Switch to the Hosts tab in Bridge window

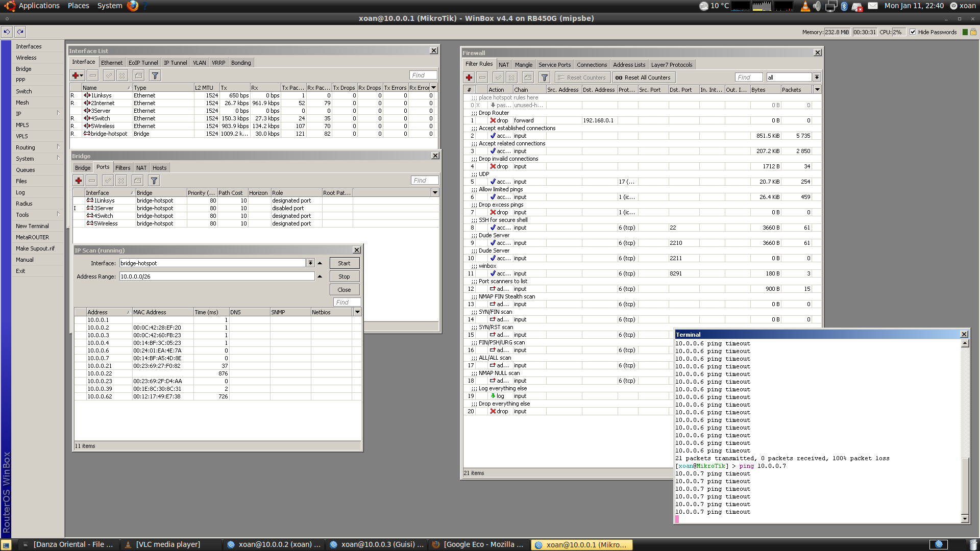point(160,168)
